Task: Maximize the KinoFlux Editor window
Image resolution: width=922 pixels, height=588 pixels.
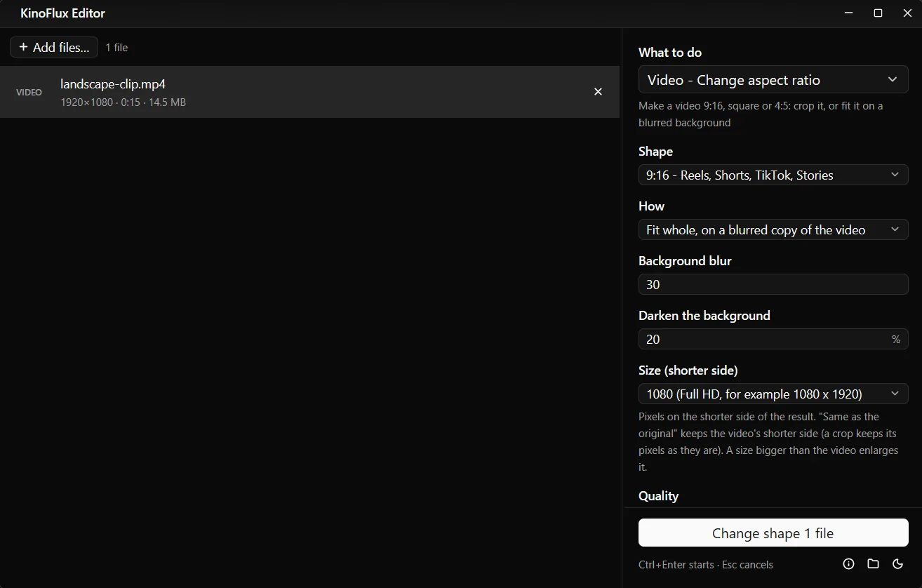Action: (x=878, y=13)
